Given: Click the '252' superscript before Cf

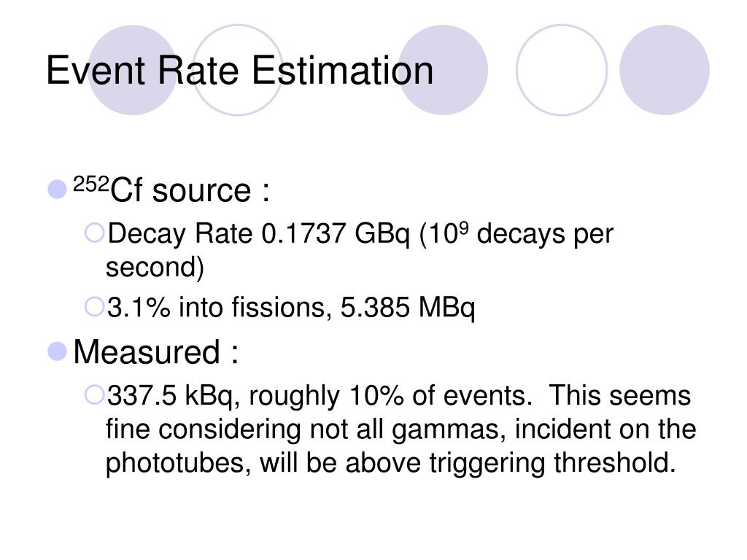Looking at the screenshot, I should click(91, 184).
